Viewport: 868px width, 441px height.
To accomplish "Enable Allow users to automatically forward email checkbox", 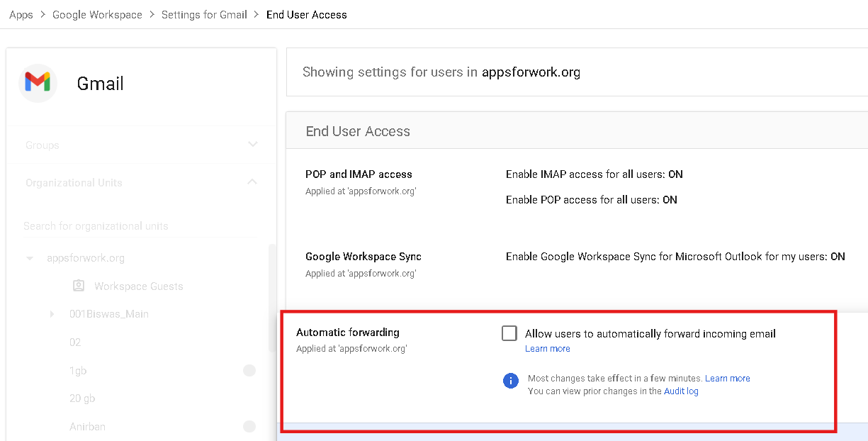I will pyautogui.click(x=509, y=333).
